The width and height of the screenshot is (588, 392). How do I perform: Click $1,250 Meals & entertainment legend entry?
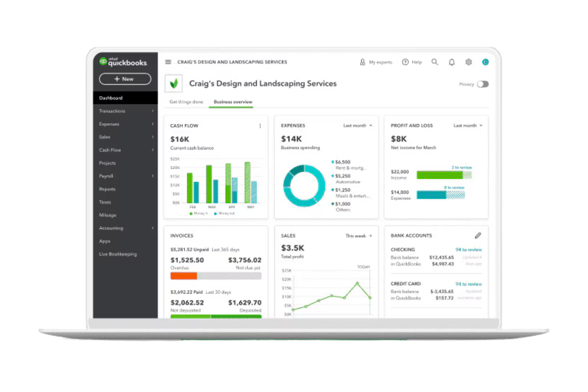pyautogui.click(x=350, y=193)
